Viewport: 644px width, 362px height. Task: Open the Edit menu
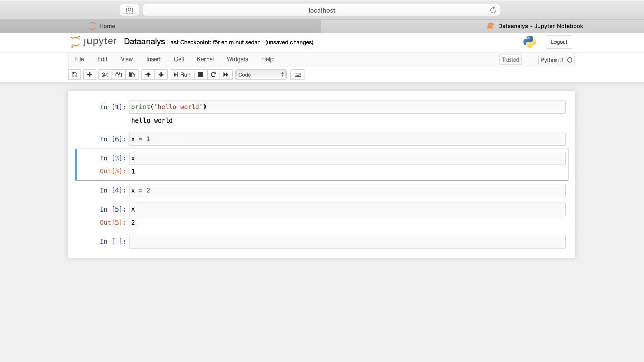click(x=102, y=59)
